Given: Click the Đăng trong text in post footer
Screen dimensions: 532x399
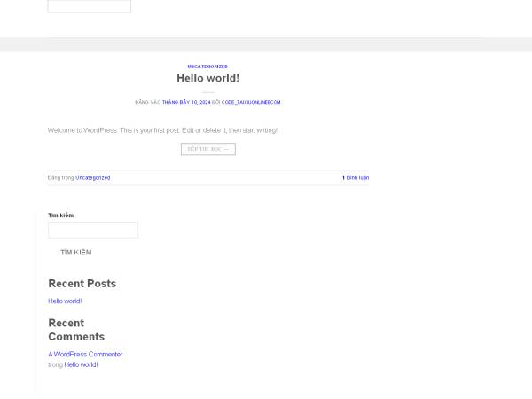Looking at the screenshot, I should point(60,177).
